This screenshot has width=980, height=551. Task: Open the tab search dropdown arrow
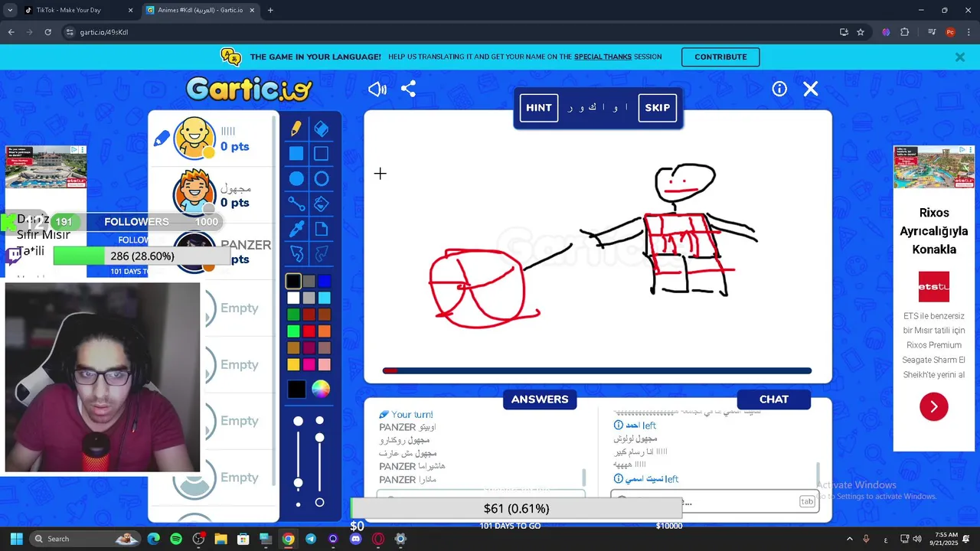(10, 10)
